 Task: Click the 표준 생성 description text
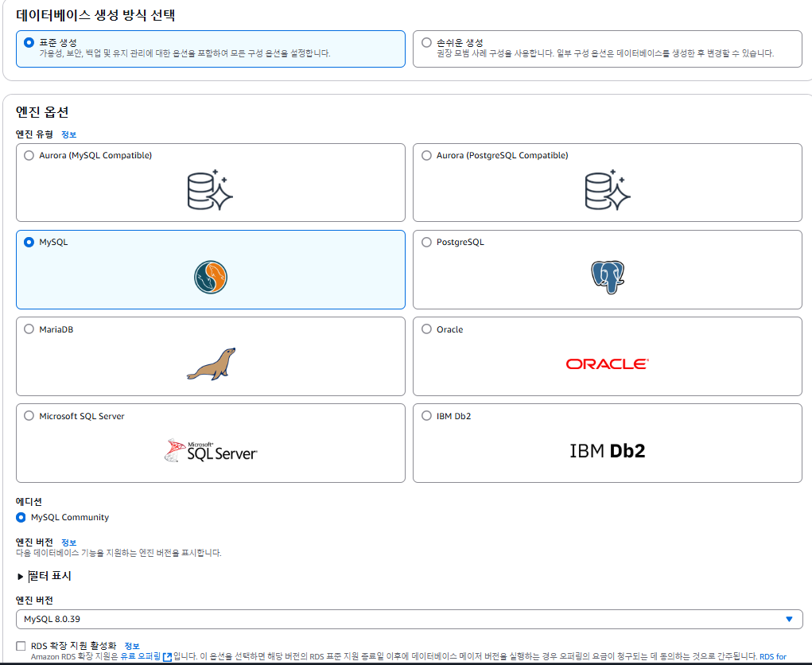coord(185,53)
